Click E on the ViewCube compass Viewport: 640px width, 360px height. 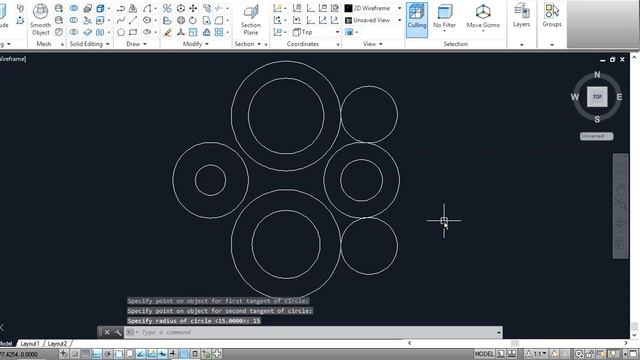point(620,97)
